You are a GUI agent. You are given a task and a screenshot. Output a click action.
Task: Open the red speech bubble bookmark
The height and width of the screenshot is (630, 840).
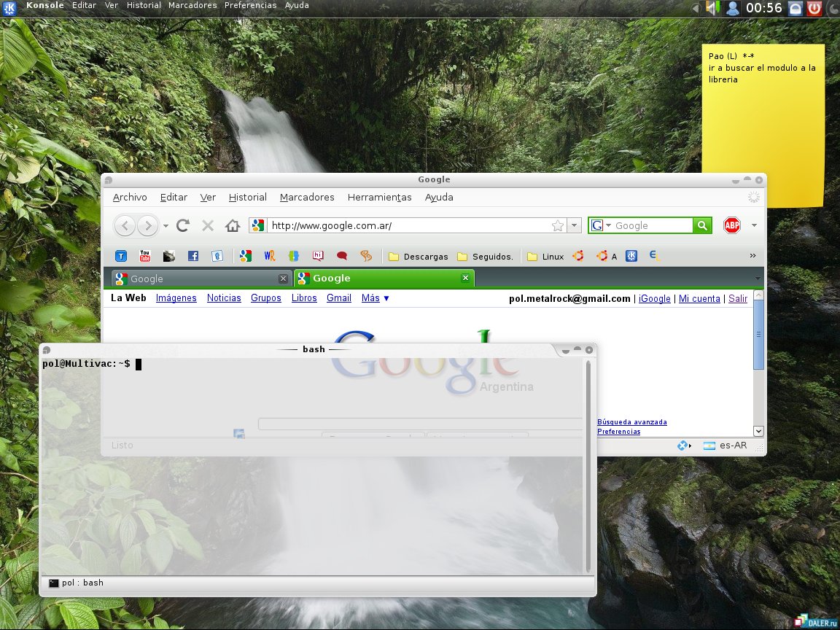tap(342, 256)
